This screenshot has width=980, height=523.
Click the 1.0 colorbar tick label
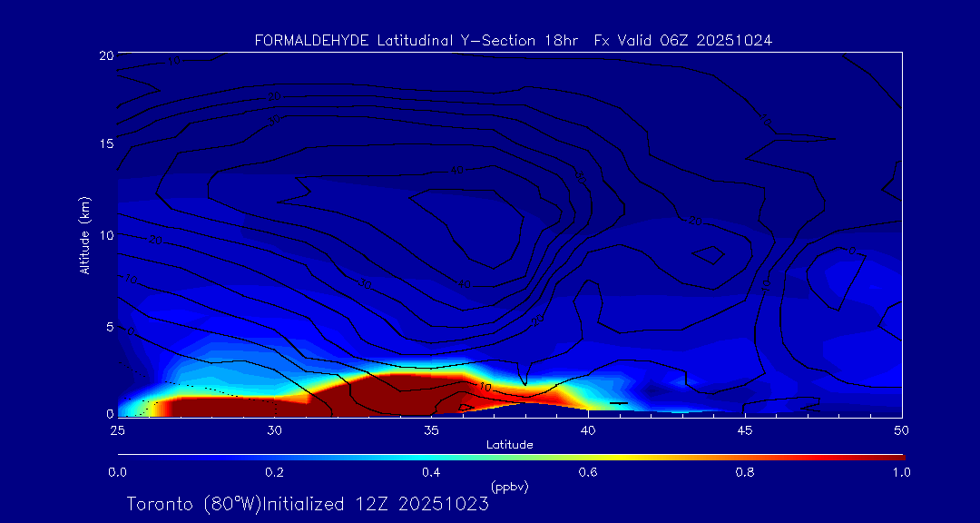pos(902,472)
